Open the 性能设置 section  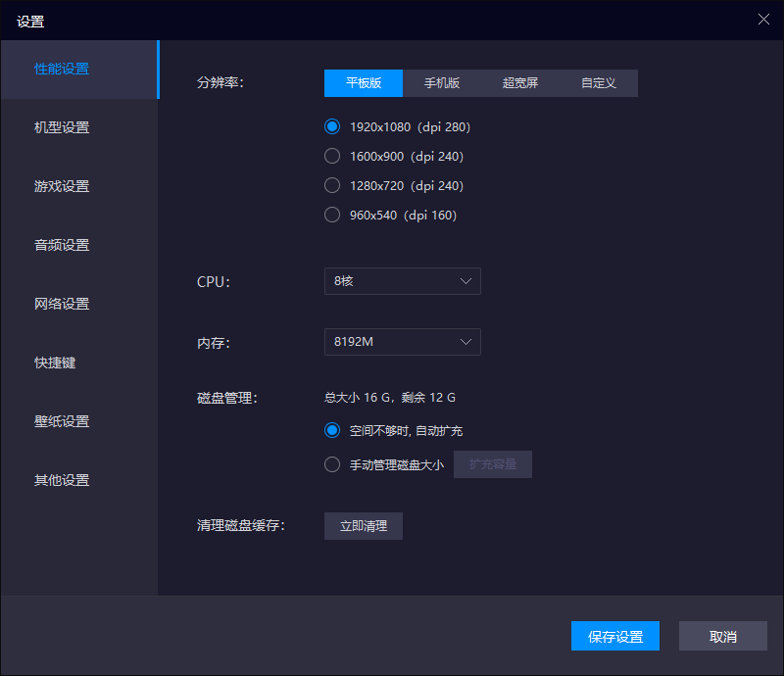point(62,69)
